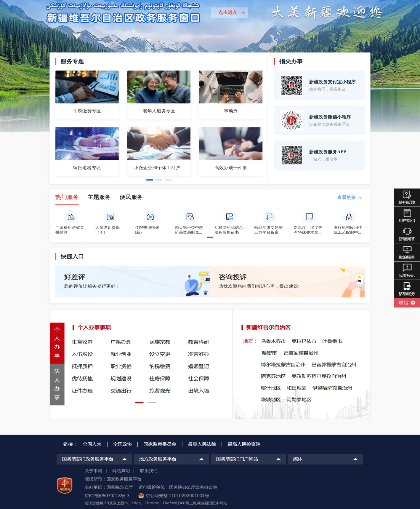Select first carousel dot under 服务专题
This screenshot has width=420, height=509.
150,180
